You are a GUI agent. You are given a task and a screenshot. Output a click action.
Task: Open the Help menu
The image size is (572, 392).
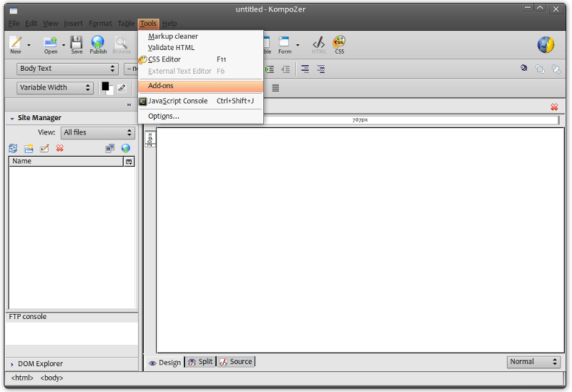tap(169, 24)
